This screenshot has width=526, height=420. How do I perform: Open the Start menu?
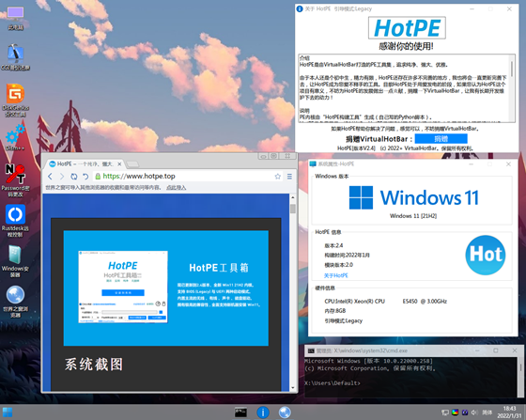(8, 412)
